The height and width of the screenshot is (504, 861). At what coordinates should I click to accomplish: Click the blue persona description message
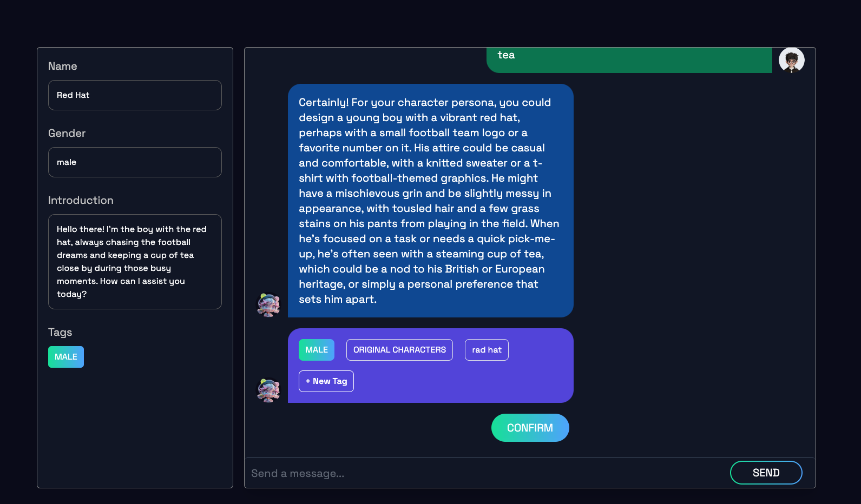pos(431,201)
